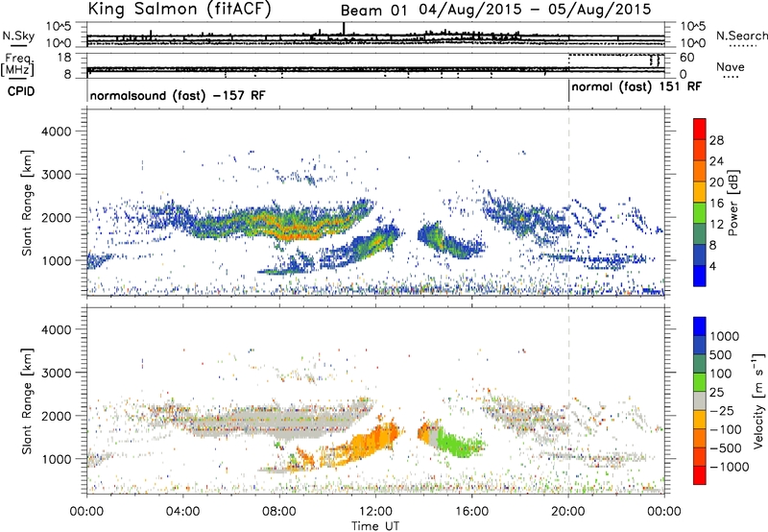The width and height of the screenshot is (768, 532).
Task: Click the velocity color bar segment between 100 and 500
Action: point(700,364)
